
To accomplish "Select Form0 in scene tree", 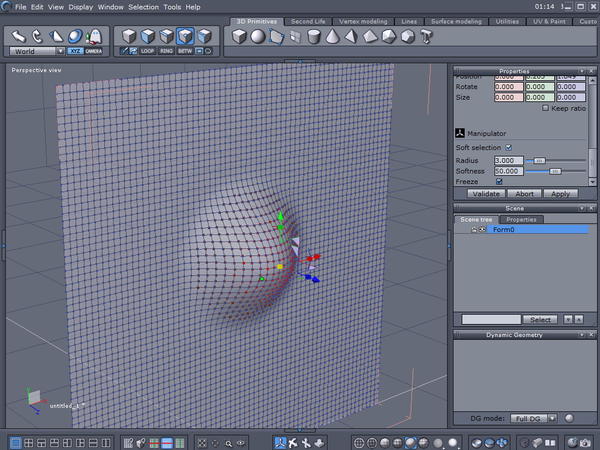I will tap(538, 229).
